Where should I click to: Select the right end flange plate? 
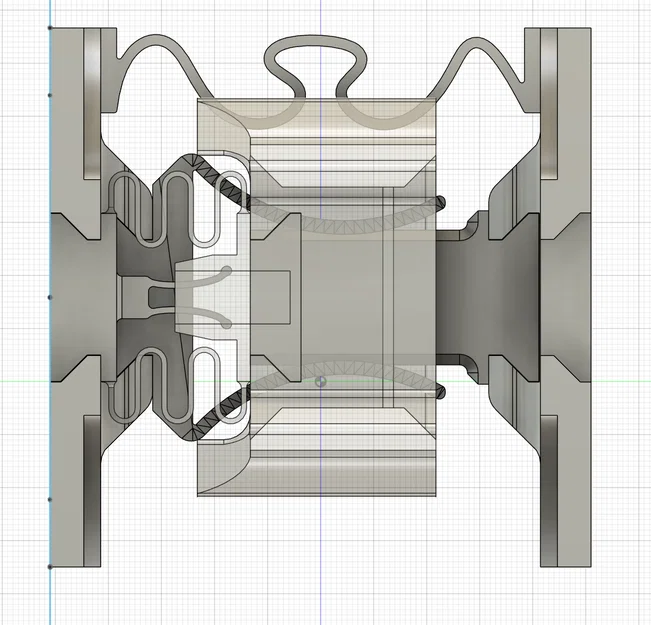point(565,297)
